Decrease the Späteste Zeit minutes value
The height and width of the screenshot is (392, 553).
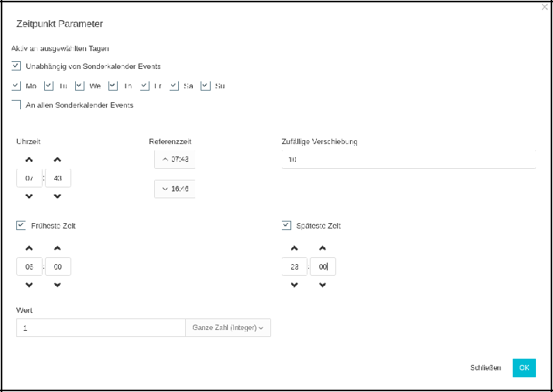[x=323, y=285]
